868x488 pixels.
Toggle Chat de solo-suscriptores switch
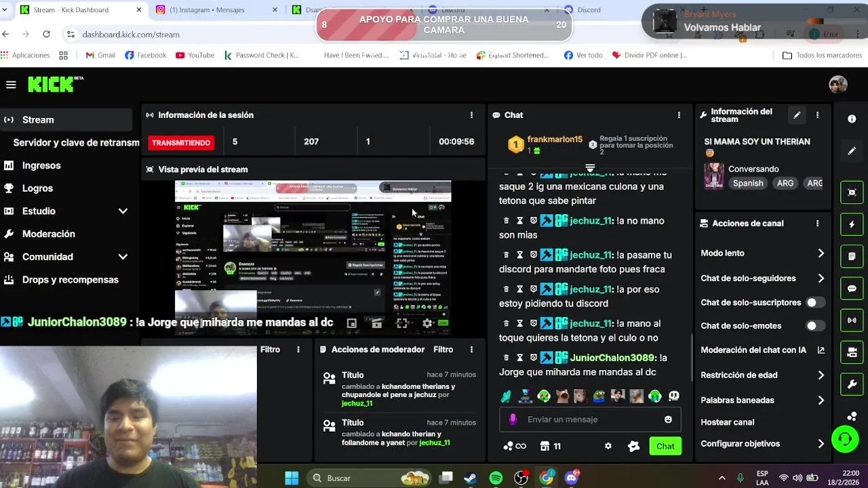pyautogui.click(x=814, y=302)
